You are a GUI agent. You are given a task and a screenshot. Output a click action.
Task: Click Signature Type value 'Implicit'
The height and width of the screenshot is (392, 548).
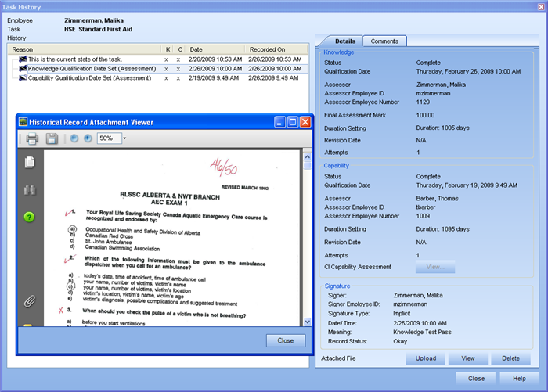click(402, 314)
